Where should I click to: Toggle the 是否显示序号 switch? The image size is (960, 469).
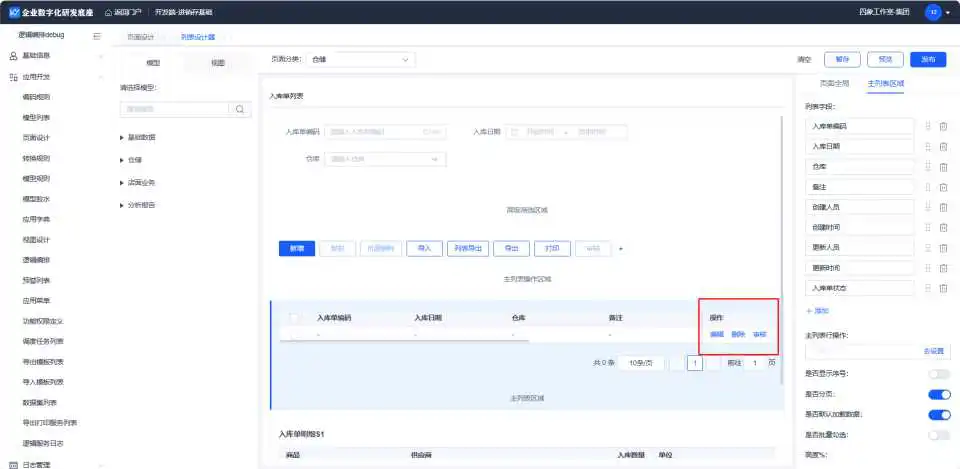(x=938, y=374)
